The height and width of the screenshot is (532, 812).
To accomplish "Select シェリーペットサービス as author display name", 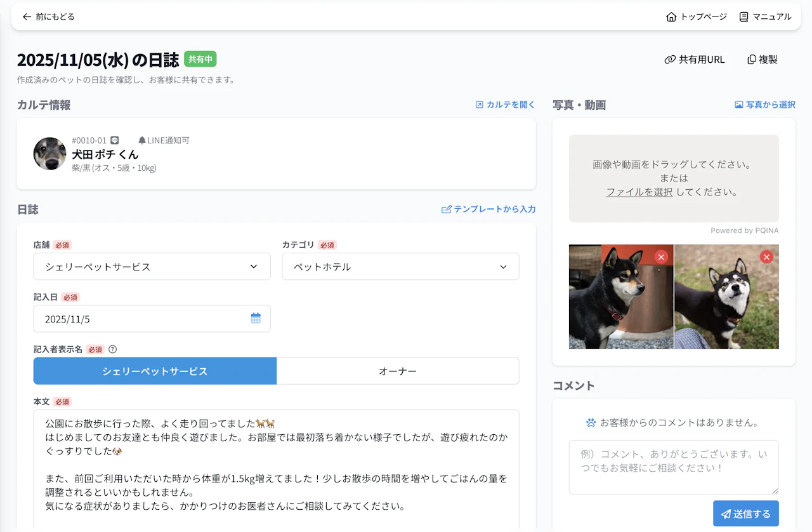I will [155, 371].
